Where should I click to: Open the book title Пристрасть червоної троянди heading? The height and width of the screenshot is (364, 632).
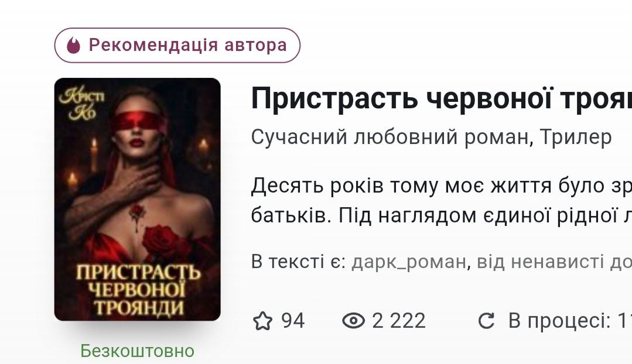pyautogui.click(x=442, y=98)
